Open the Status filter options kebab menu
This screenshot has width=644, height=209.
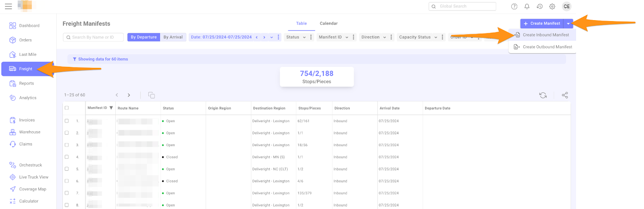coord(311,37)
